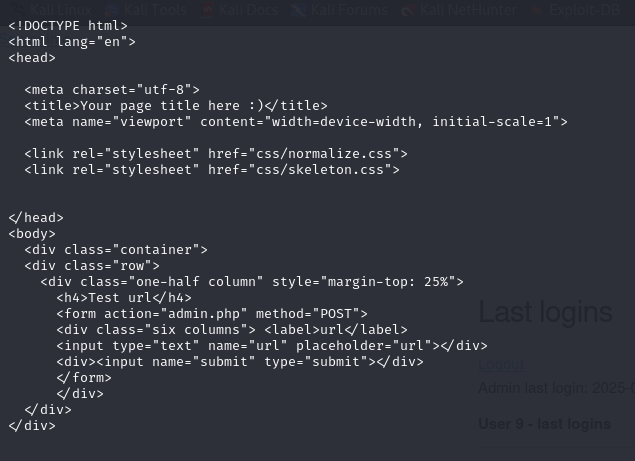This screenshot has height=461, width=635.
Task: Click the skeleton.css stylesheet link line
Action: coord(212,169)
